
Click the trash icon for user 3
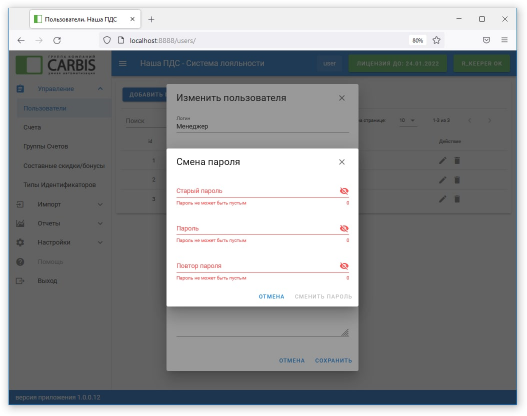pos(457,199)
